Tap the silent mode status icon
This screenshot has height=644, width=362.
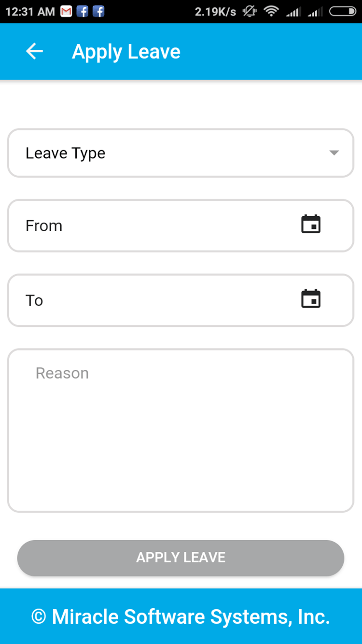coord(250,12)
